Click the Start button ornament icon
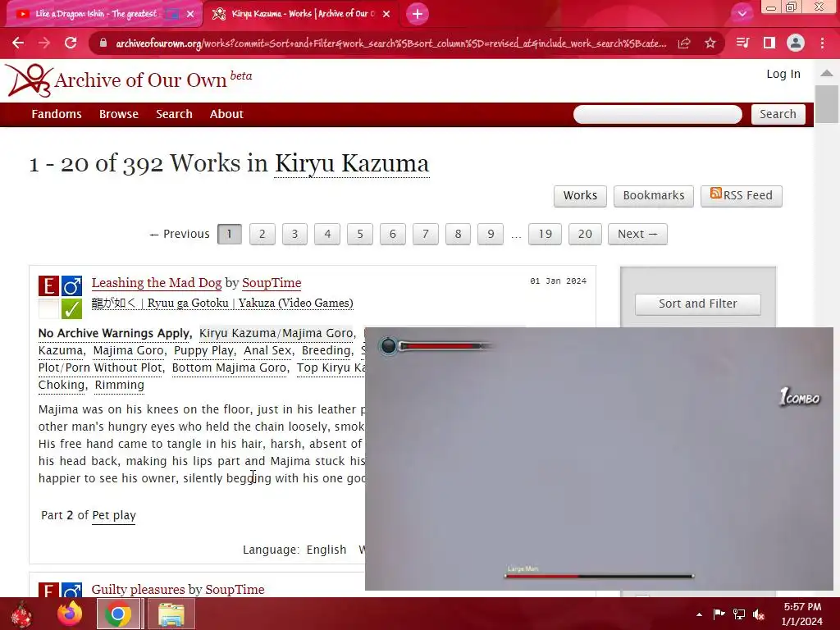Screen dimensions: 840x630 tap(21, 614)
